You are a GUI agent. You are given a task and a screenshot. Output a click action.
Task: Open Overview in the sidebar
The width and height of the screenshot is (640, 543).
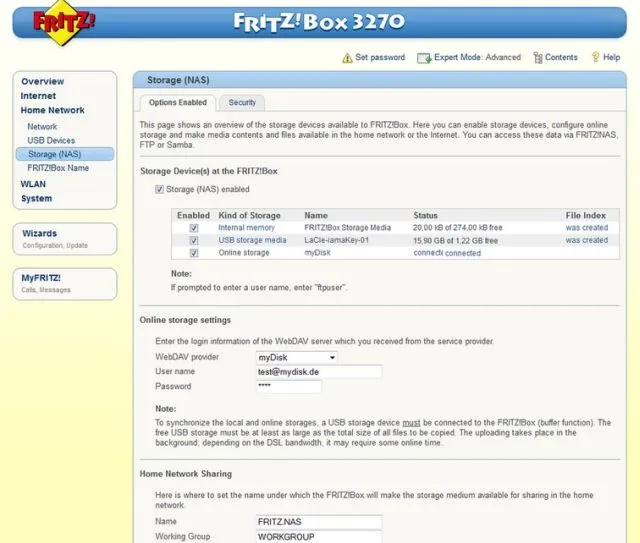[42, 81]
